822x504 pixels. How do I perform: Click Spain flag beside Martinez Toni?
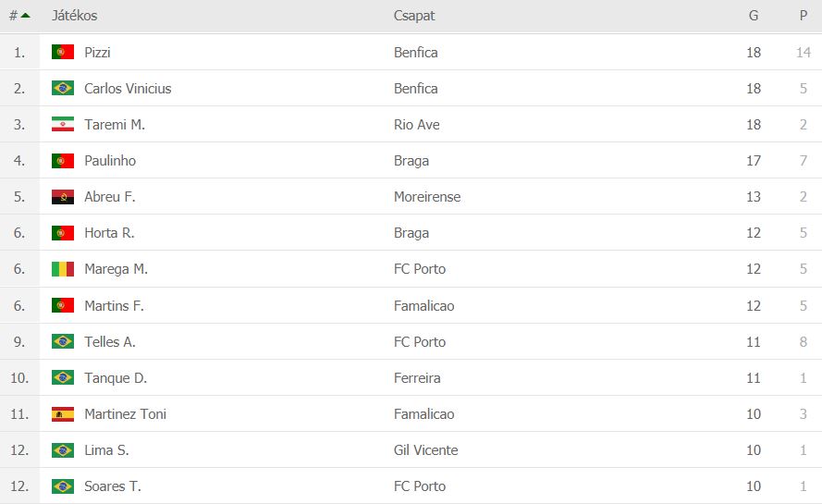pos(63,414)
